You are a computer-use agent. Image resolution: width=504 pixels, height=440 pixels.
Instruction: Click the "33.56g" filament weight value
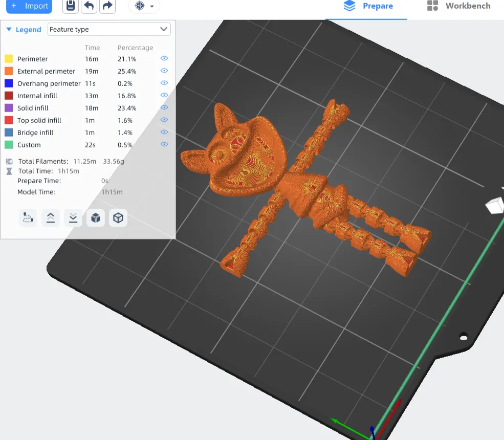114,161
